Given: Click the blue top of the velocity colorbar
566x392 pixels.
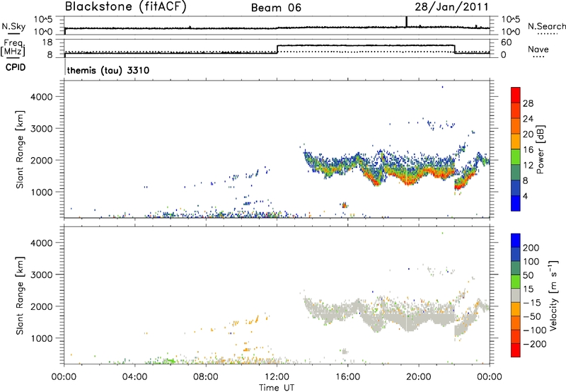Looking at the screenshot, I should [516, 241].
